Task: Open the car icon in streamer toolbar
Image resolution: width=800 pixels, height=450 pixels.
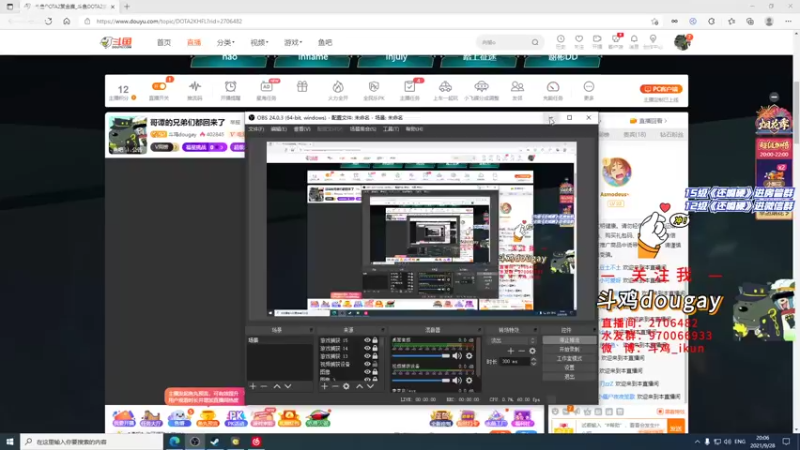Action: click(445, 87)
